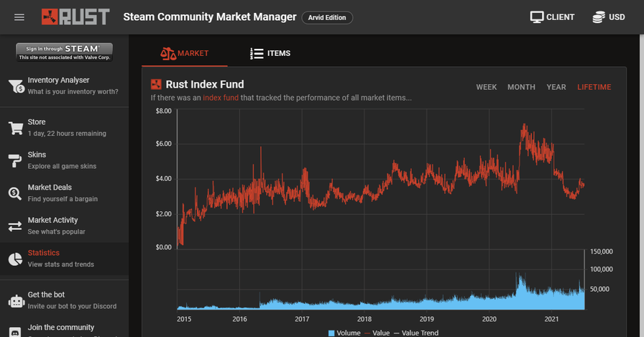Screen dimensions: 644x337
Task: Click 'What is your inventory worth?' text
Action: click(73, 91)
